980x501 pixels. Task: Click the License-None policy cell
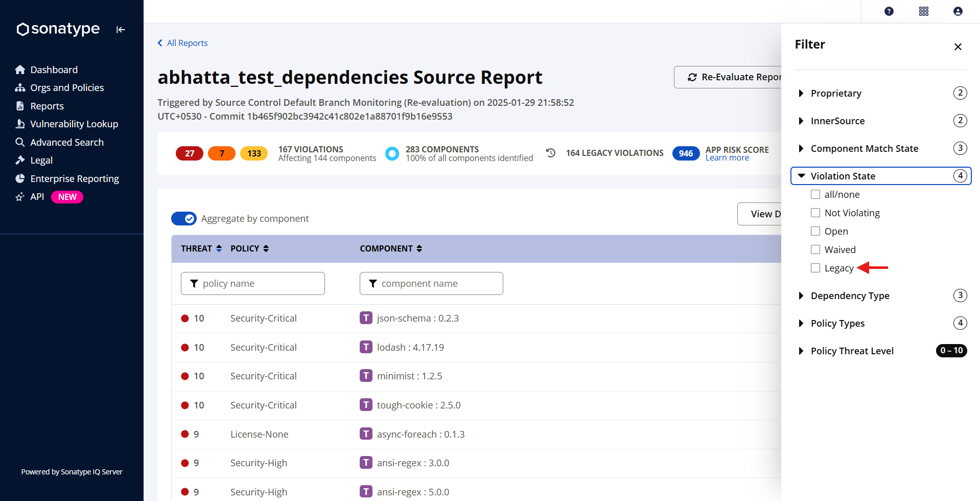click(259, 434)
